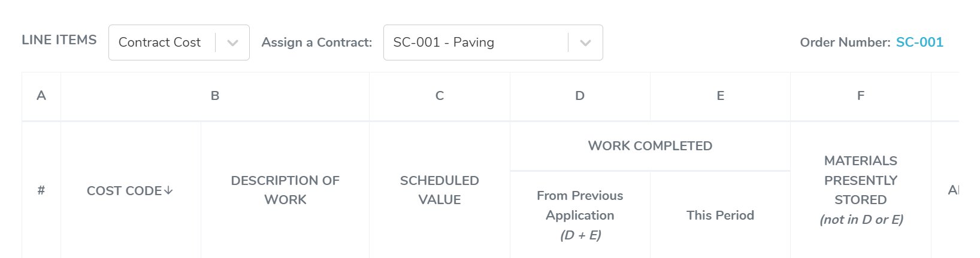
Task: Select the column letter E cell
Action: (x=720, y=96)
